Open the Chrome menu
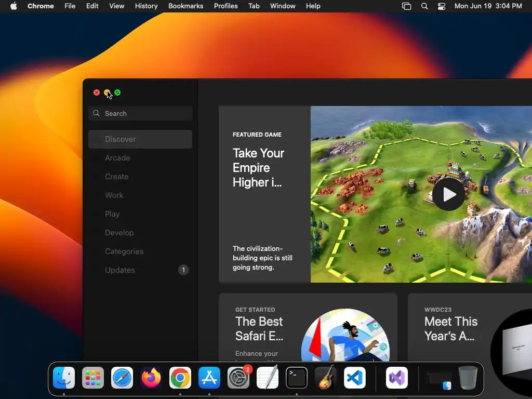 [41, 6]
